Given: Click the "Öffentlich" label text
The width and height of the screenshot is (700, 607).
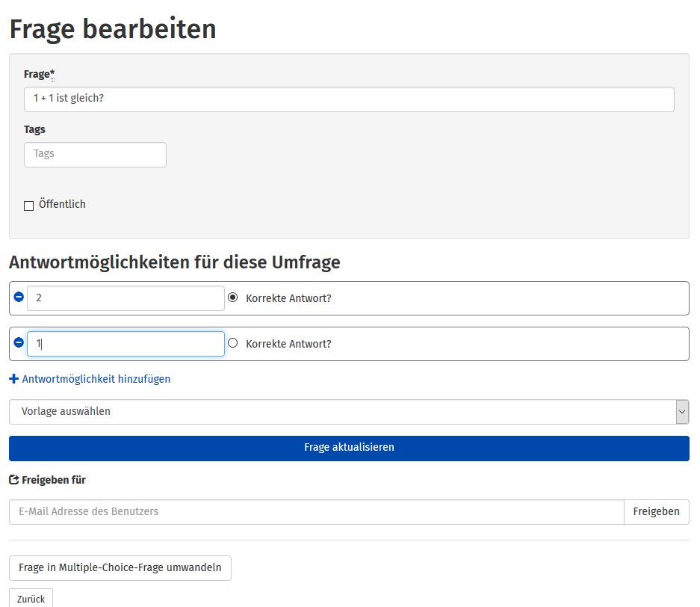Looking at the screenshot, I should (x=62, y=204).
